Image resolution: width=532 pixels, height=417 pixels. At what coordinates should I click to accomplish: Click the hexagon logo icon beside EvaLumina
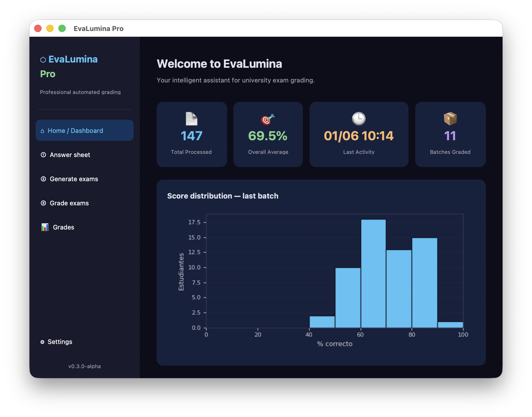coord(43,60)
